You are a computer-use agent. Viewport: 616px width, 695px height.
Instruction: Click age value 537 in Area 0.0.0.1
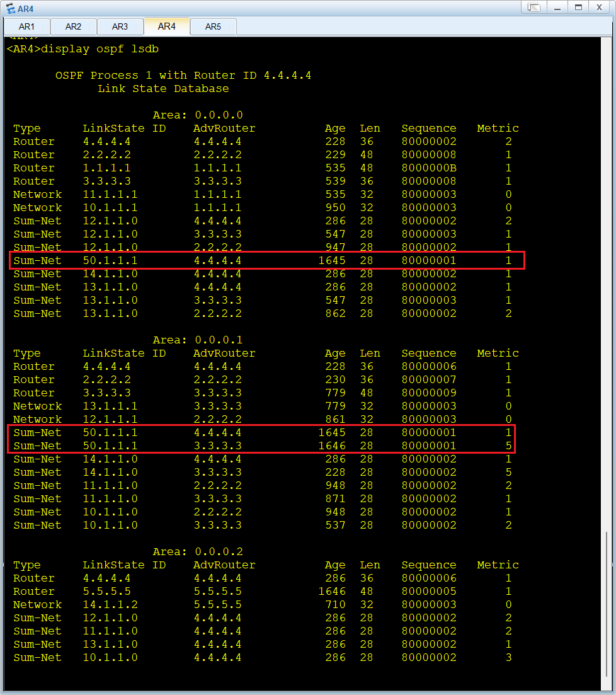(335, 526)
